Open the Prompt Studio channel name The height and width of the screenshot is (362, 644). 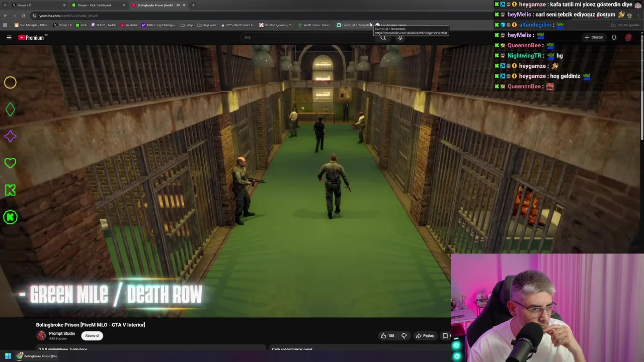click(62, 333)
